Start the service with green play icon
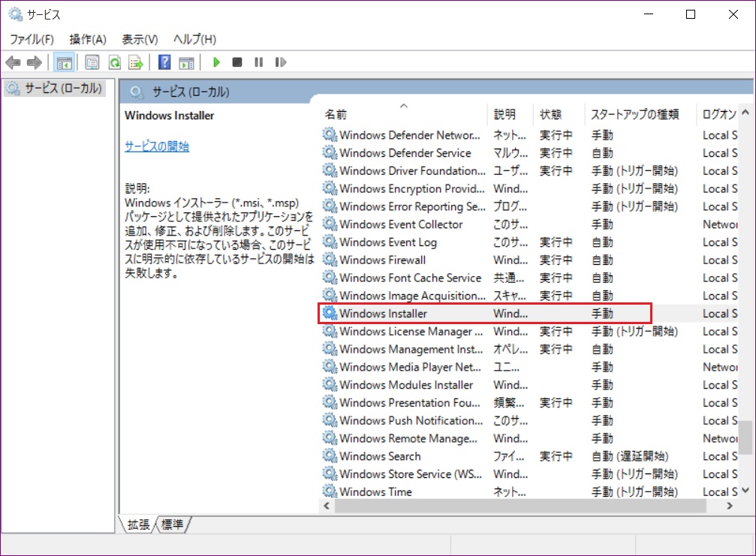 click(216, 62)
